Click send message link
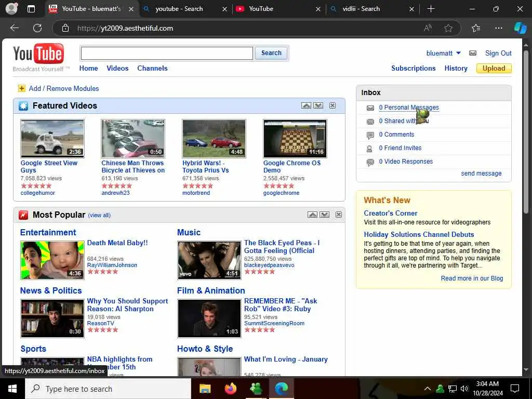Image resolution: width=532 pixels, height=399 pixels. 481,174
